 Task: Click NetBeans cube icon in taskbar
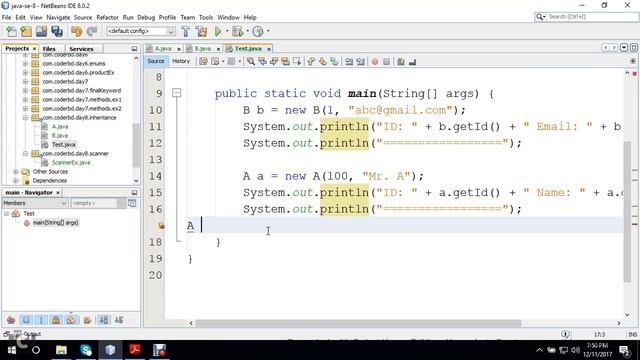pos(110,350)
